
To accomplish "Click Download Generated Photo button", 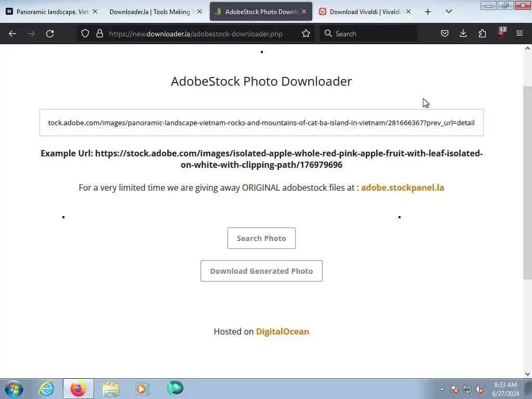I will pos(261,271).
